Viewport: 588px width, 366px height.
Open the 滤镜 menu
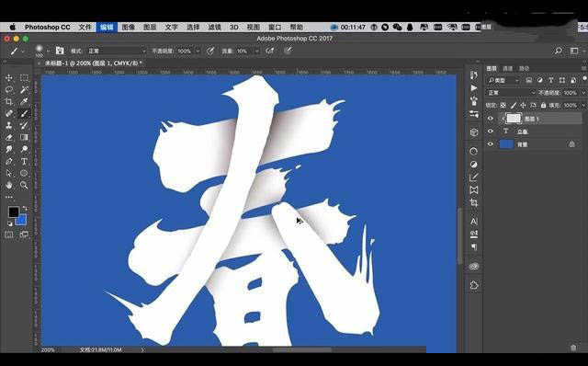[214, 27]
